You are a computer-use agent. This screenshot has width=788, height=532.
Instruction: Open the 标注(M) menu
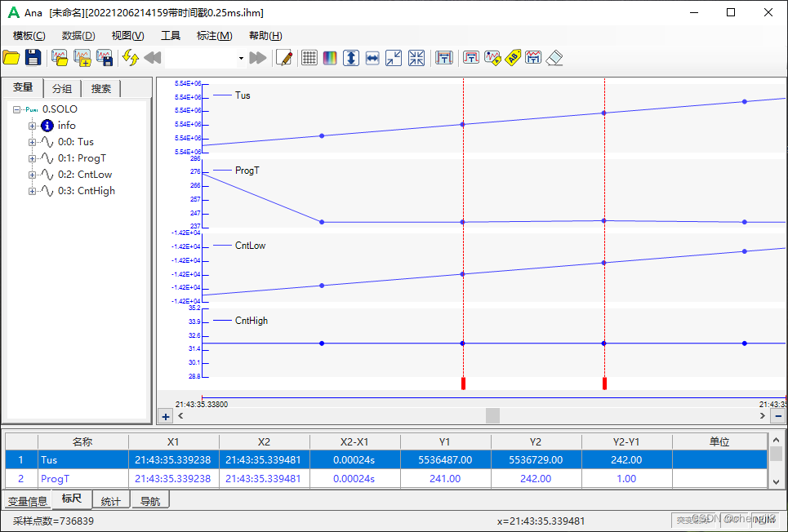(x=215, y=36)
